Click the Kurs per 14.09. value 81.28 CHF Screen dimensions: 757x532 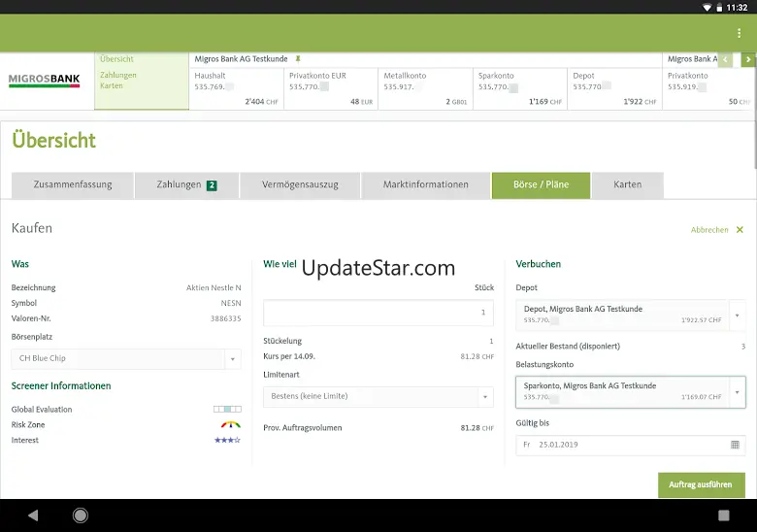click(477, 356)
